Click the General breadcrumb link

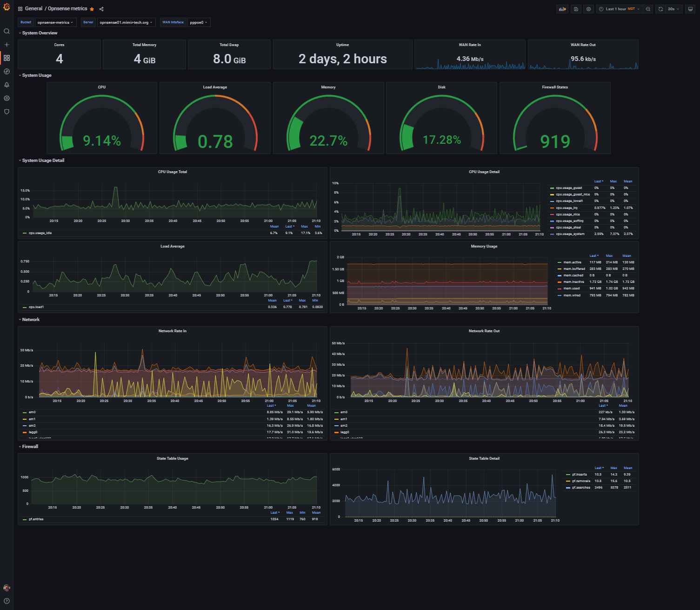(x=33, y=9)
